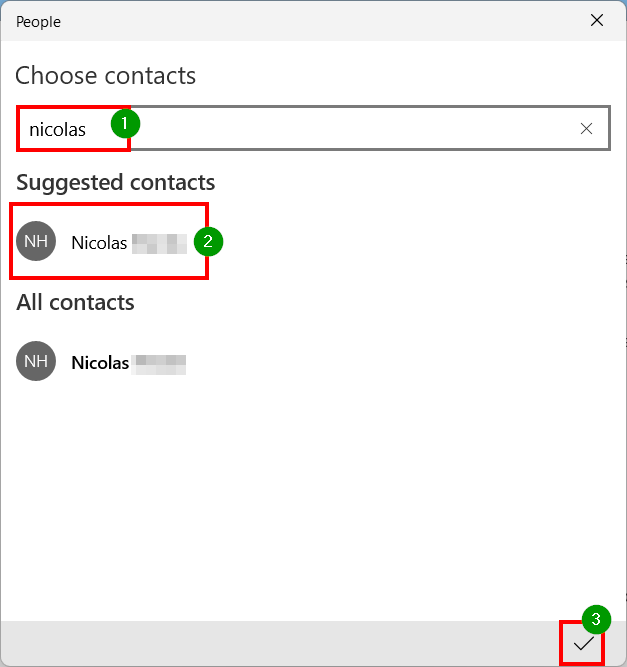Click the green step 3 badge
Image resolution: width=627 pixels, height=667 pixels.
click(596, 619)
